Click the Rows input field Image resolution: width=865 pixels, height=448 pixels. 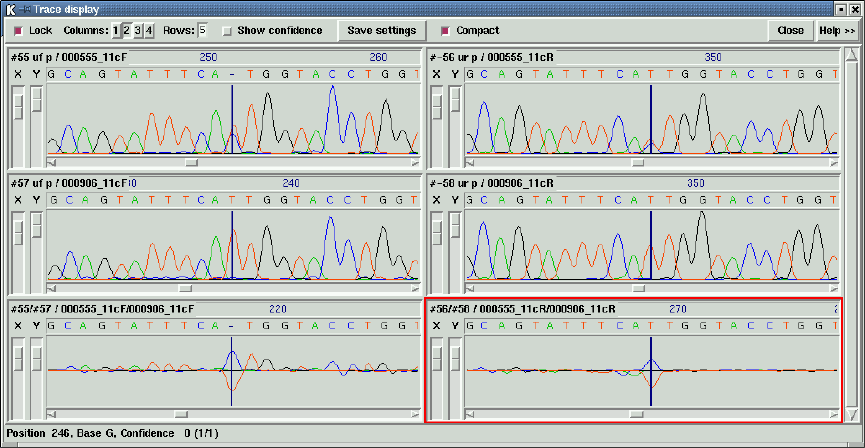coord(203,31)
